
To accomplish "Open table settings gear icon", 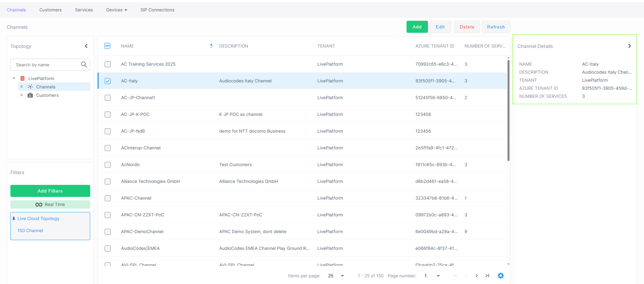I will pos(500,276).
